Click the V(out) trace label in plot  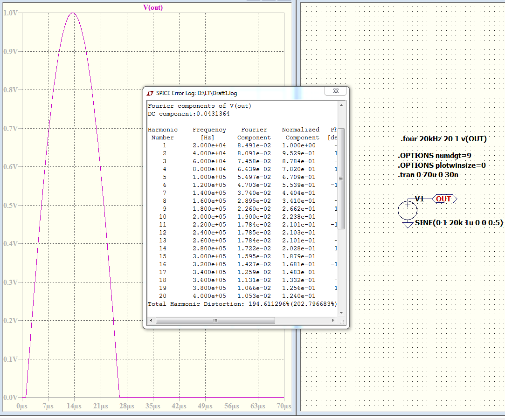(x=152, y=7)
